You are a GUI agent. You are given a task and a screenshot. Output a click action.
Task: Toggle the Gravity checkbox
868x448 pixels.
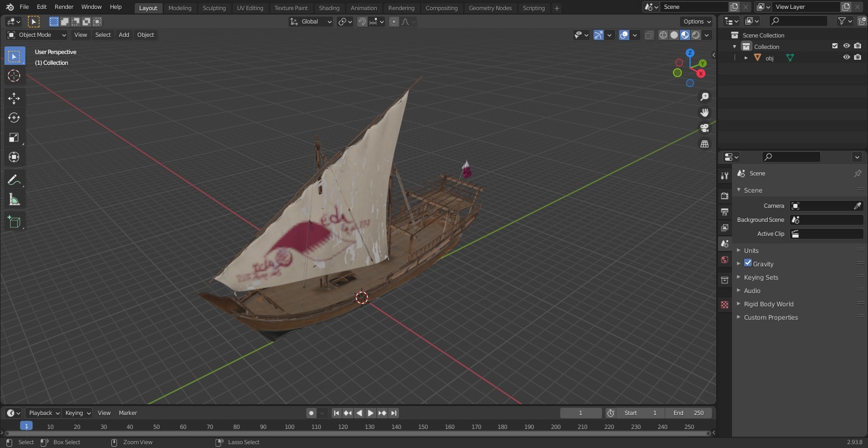(x=748, y=263)
